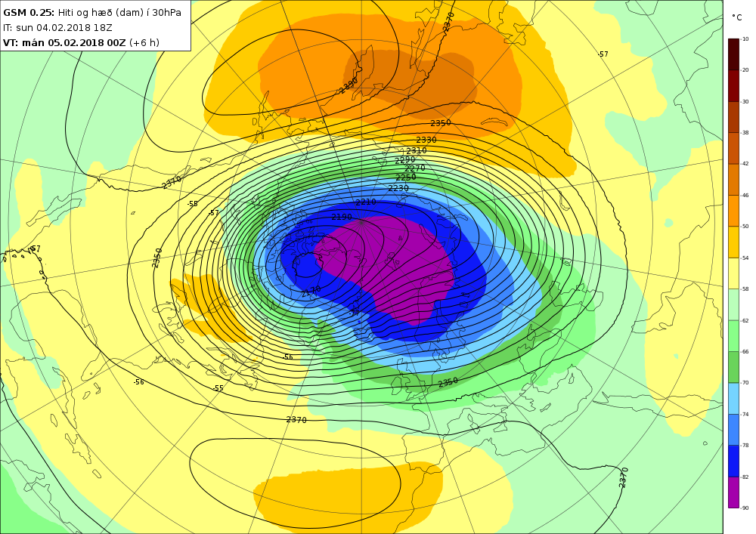Click the 2290 contour label
The image size is (756, 534).
405,160
